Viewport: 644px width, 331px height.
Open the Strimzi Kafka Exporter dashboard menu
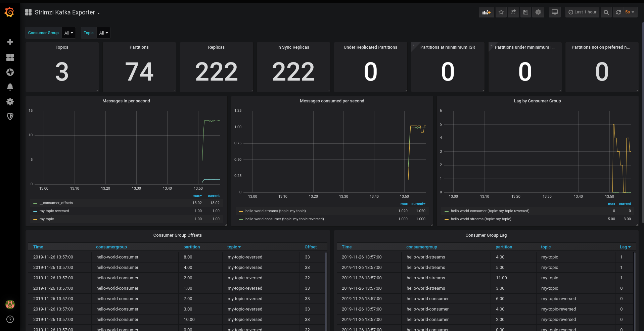(x=67, y=12)
